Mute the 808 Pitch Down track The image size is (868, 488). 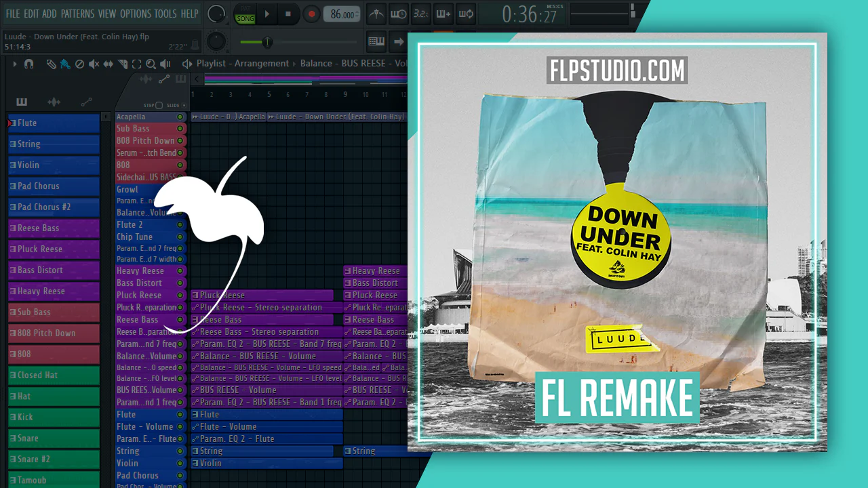(180, 141)
